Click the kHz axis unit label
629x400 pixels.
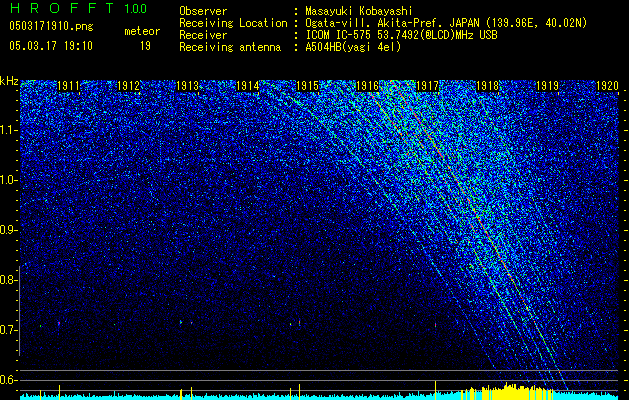point(9,81)
